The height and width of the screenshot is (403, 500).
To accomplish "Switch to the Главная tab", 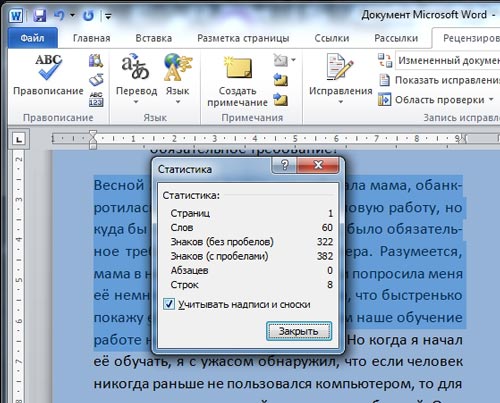I will [92, 38].
